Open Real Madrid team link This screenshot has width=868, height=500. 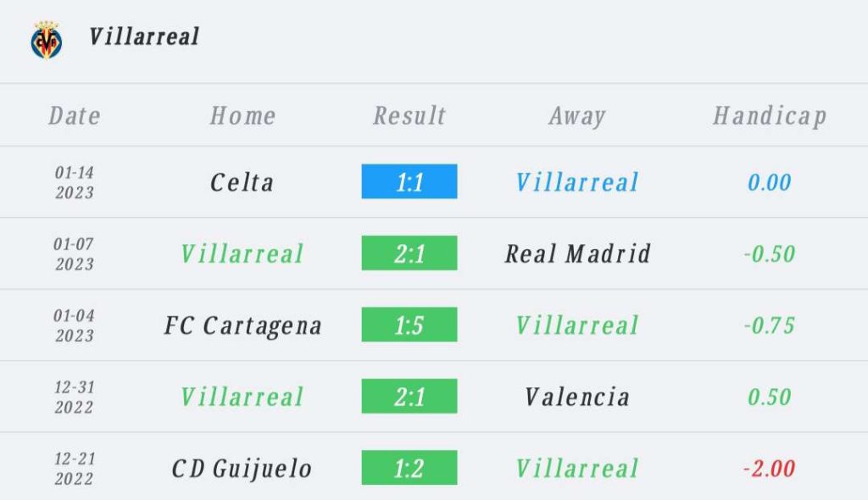tap(577, 253)
